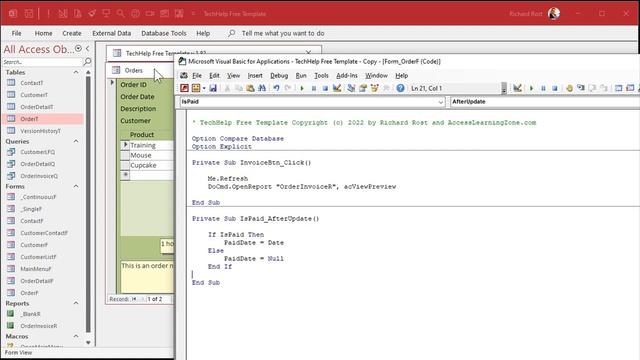Open the Locals Window icon in Debug toolbar

(x=619, y=88)
